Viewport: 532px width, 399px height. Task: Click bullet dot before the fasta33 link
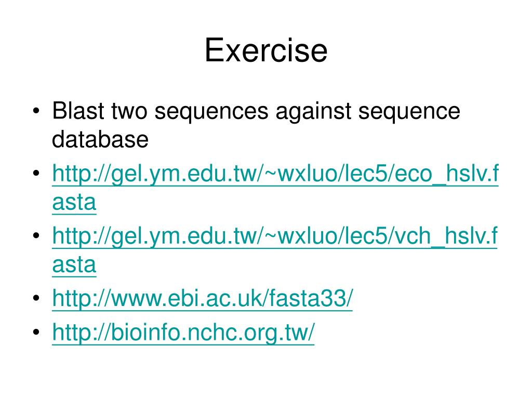pyautogui.click(x=36, y=298)
